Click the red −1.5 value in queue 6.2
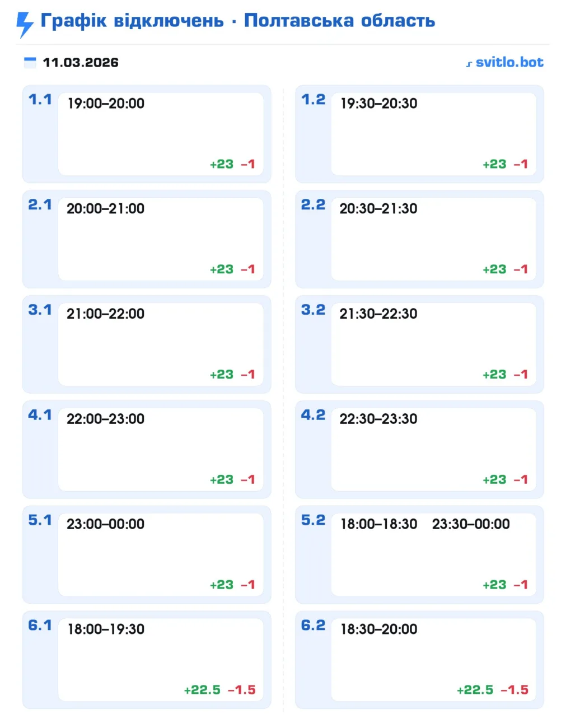This screenshot has width=566, height=728. pos(514,690)
